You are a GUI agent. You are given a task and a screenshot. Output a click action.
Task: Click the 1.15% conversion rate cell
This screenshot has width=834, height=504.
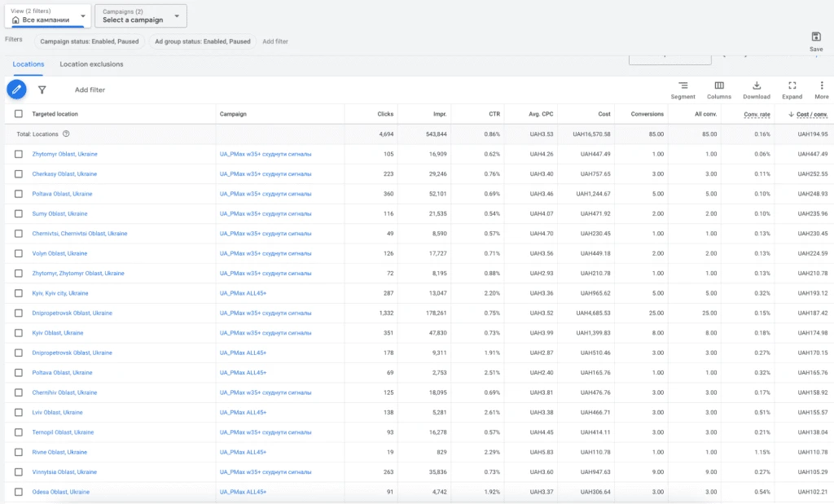click(762, 453)
